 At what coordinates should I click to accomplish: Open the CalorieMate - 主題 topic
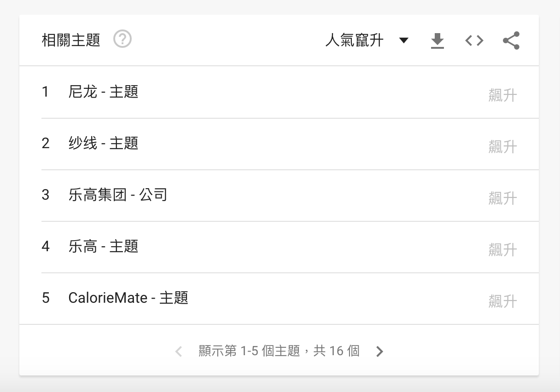pyautogui.click(x=128, y=298)
